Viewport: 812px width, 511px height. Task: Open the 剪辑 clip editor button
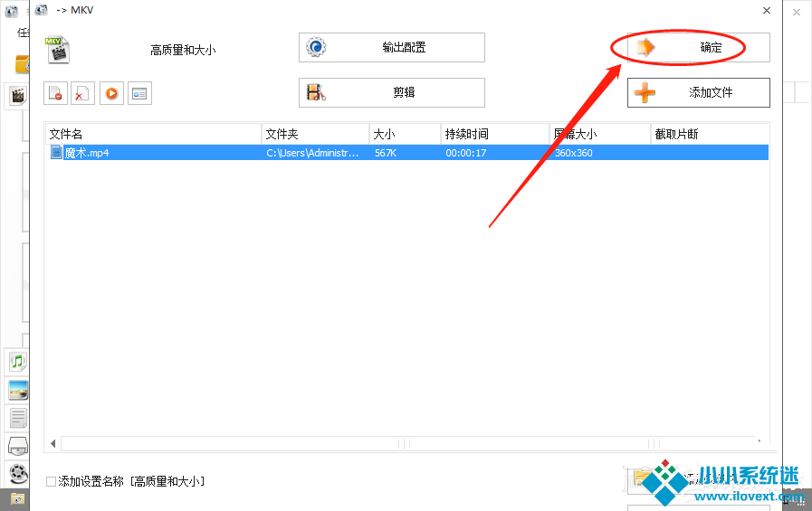pos(391,92)
